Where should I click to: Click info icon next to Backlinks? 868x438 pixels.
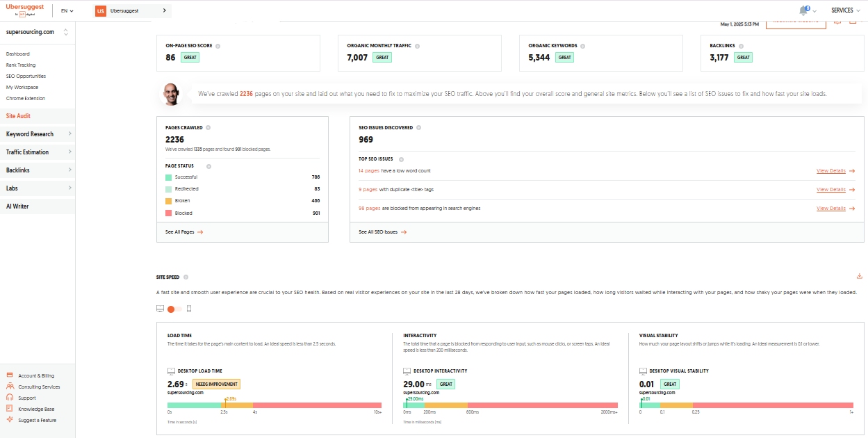[x=740, y=46]
